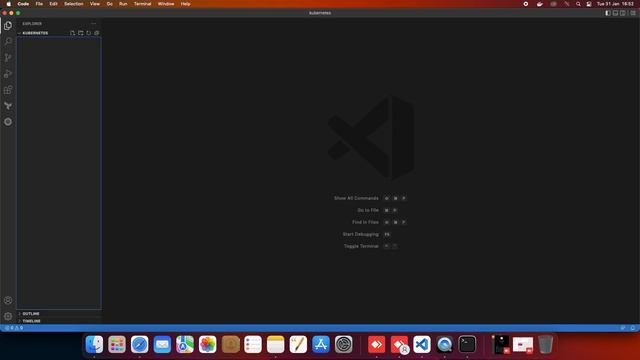Open App Store from the Dock
The image size is (640, 360).
tap(321, 344)
